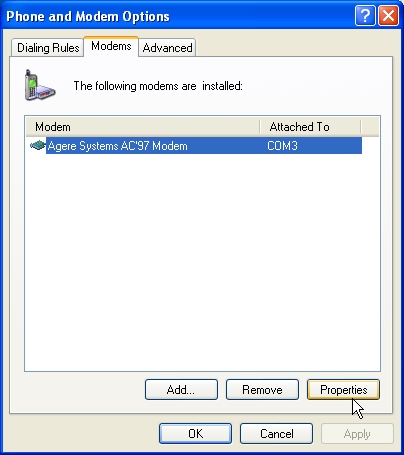
Task: Click the empty area of the modem list
Action: (x=202, y=262)
